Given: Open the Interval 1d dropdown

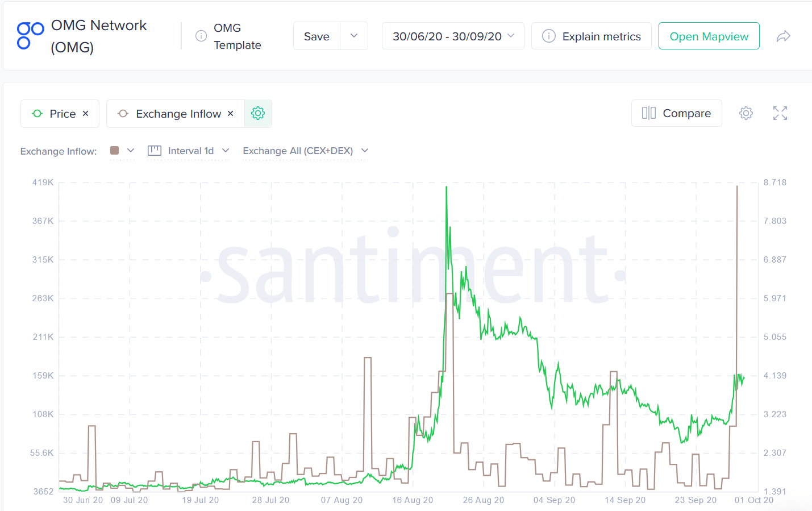Looking at the screenshot, I should coord(189,151).
